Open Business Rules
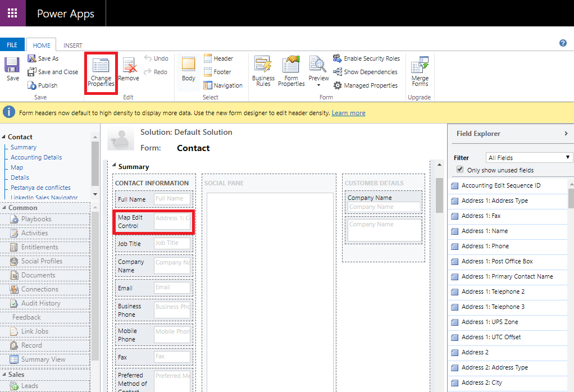574x392 pixels. (263, 71)
